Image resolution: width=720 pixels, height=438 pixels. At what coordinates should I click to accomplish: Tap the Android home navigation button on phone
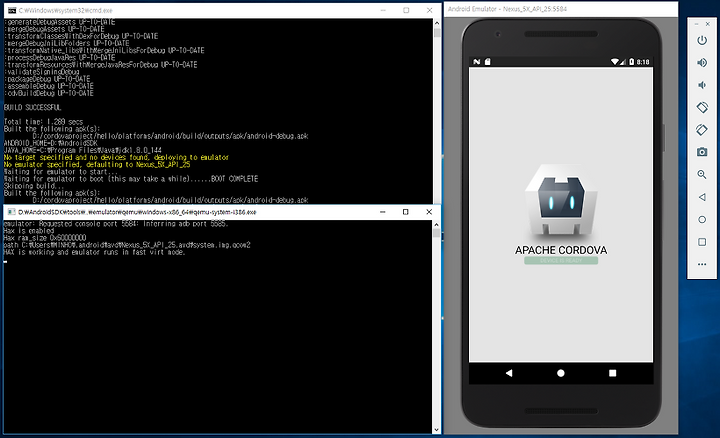pyautogui.click(x=561, y=373)
